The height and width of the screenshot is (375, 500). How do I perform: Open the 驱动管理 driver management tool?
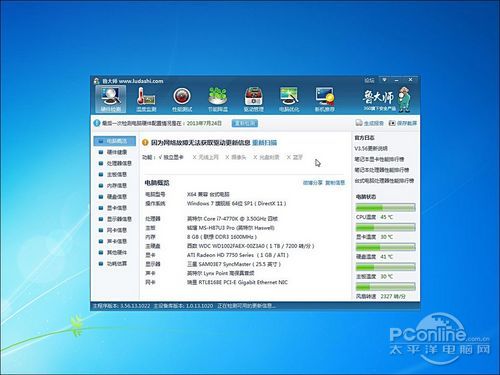coord(254,99)
